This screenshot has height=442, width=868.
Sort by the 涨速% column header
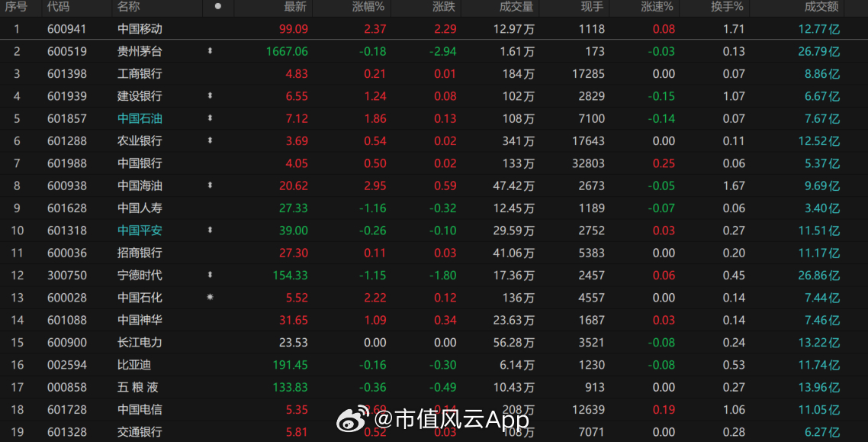657,7
